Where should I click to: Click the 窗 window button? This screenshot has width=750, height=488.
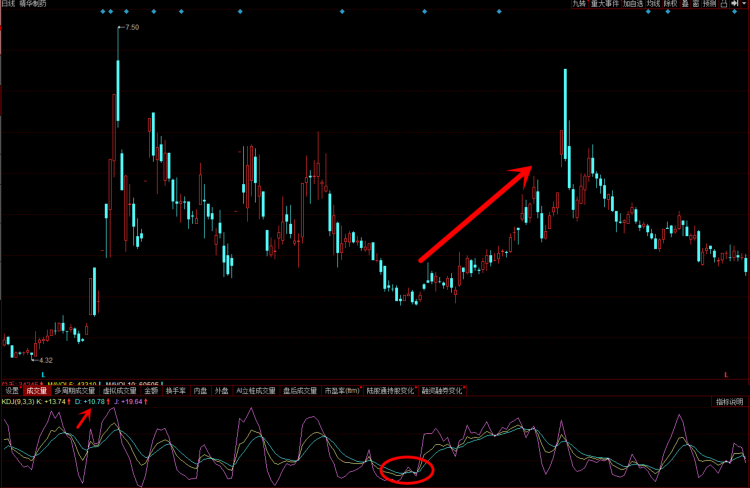tap(696, 4)
